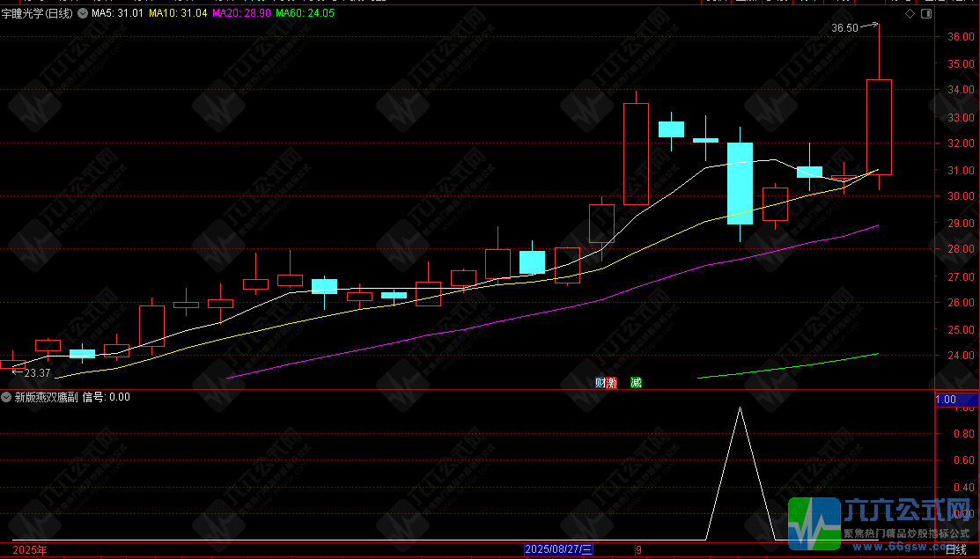Toggle the side panel layout icon
The height and width of the screenshot is (559, 980).
click(926, 14)
